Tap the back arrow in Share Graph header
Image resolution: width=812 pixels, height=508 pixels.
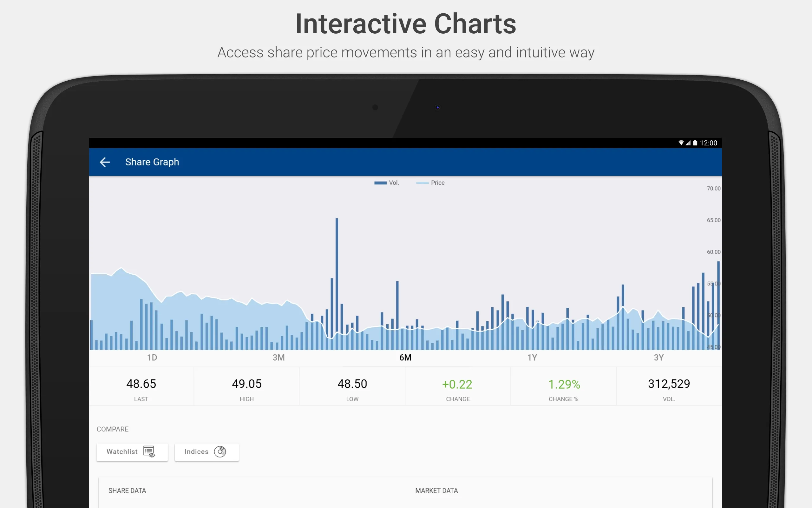point(105,162)
